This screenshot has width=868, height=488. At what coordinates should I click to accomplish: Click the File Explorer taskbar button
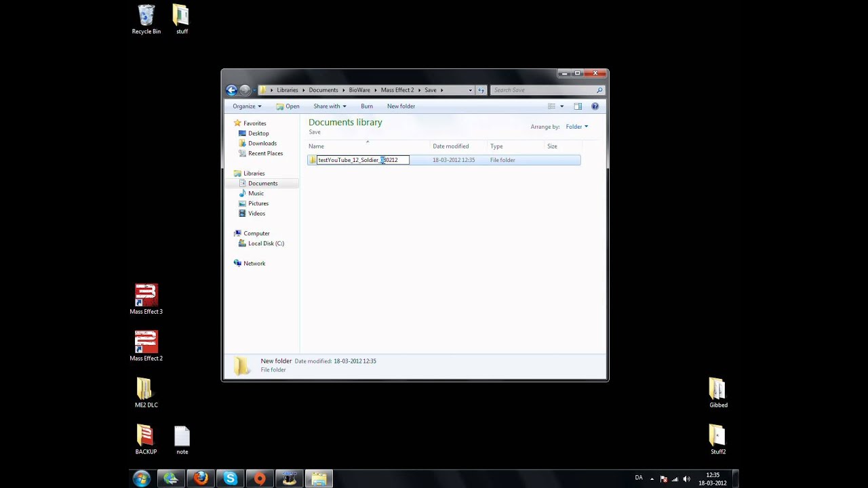(x=319, y=479)
